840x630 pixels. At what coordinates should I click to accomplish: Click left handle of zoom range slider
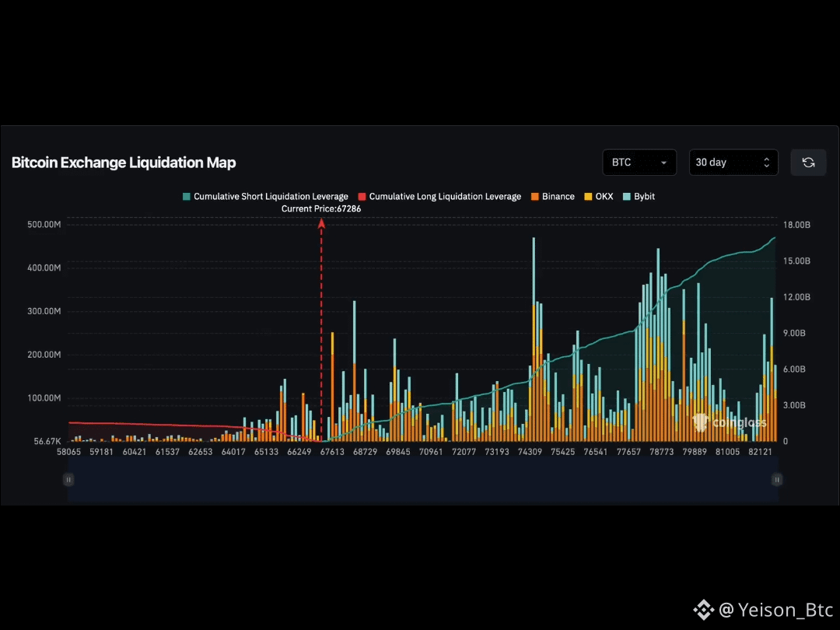click(68, 479)
